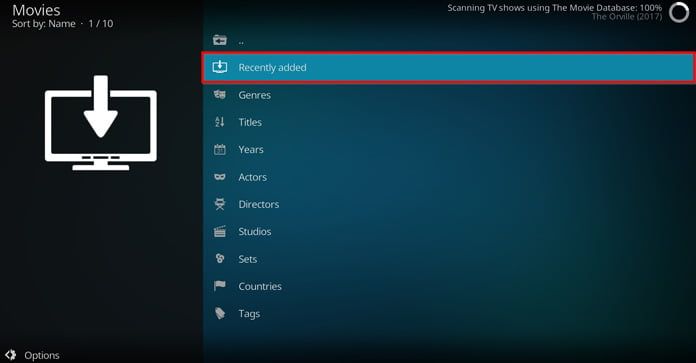The image size is (696, 363).
Task: Click the Countries flag icon
Action: 220,286
